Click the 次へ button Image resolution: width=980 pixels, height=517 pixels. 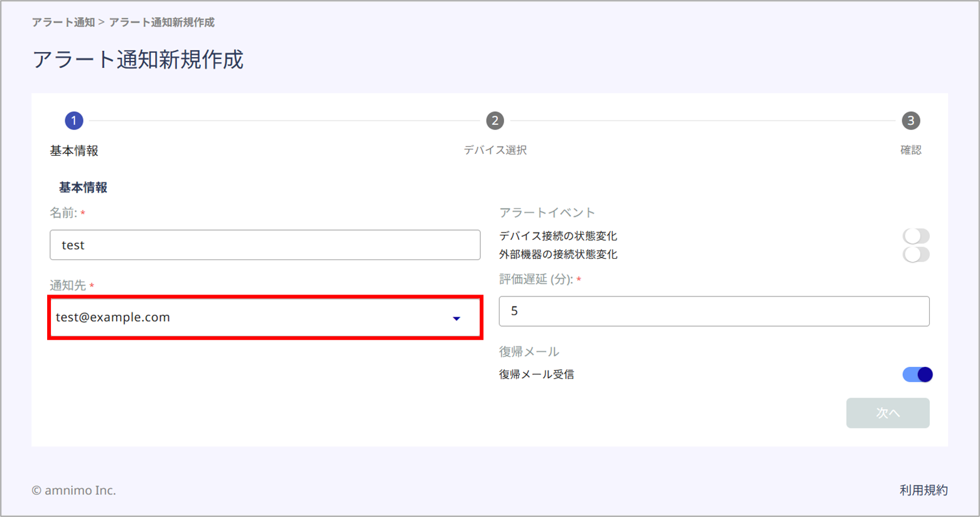888,413
